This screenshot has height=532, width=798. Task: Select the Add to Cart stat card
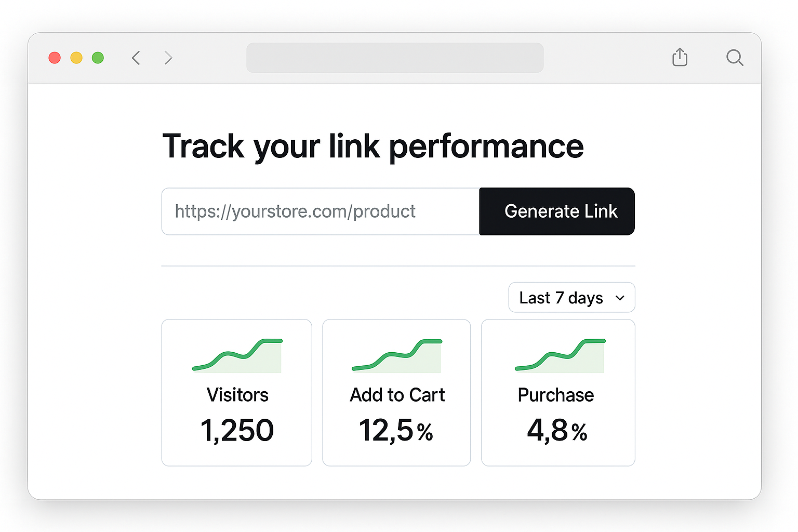tap(396, 393)
